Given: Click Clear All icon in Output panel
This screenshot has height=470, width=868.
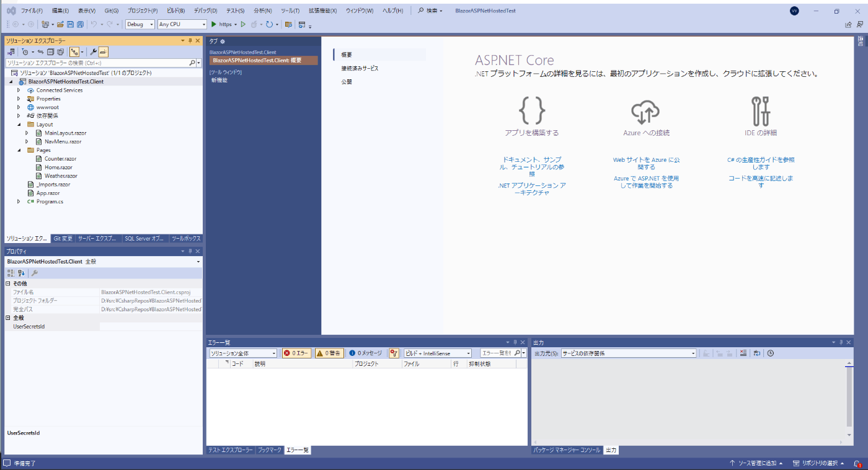Looking at the screenshot, I should 743,353.
